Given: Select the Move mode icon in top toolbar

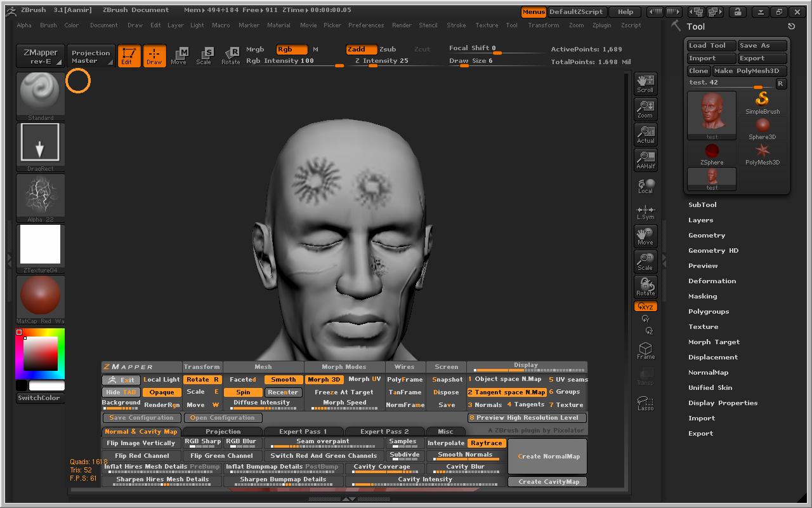Looking at the screenshot, I should 179,56.
